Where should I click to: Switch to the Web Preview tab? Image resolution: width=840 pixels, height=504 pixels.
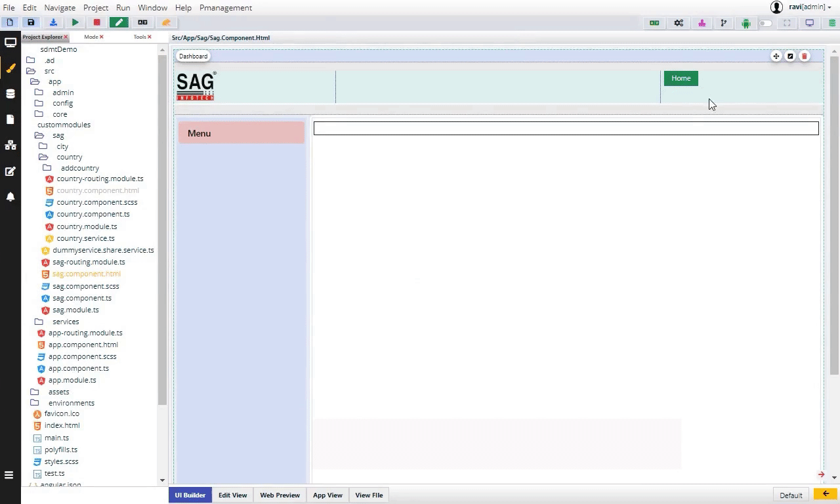click(x=280, y=495)
